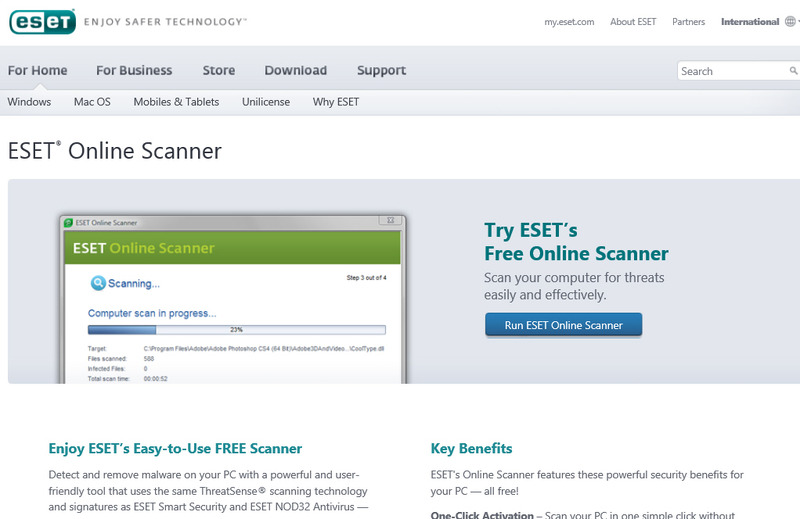The height and width of the screenshot is (519, 800).
Task: Click the close X on scanner window image
Action: coord(392,221)
